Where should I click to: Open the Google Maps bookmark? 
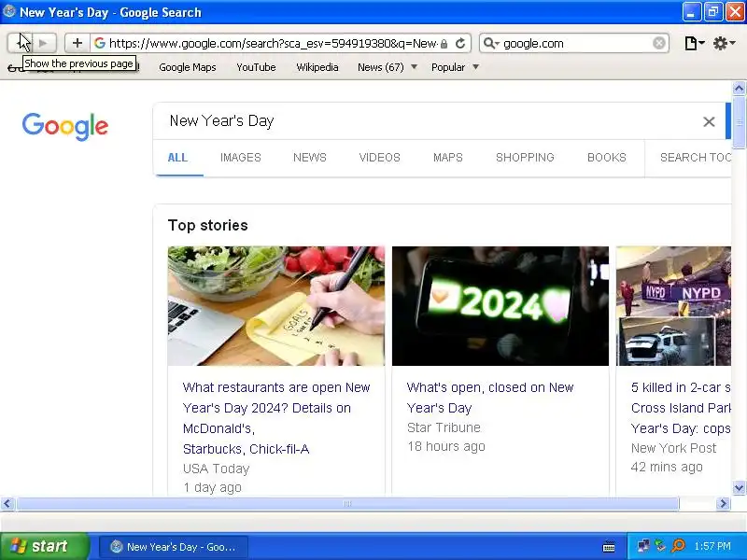[x=188, y=67]
